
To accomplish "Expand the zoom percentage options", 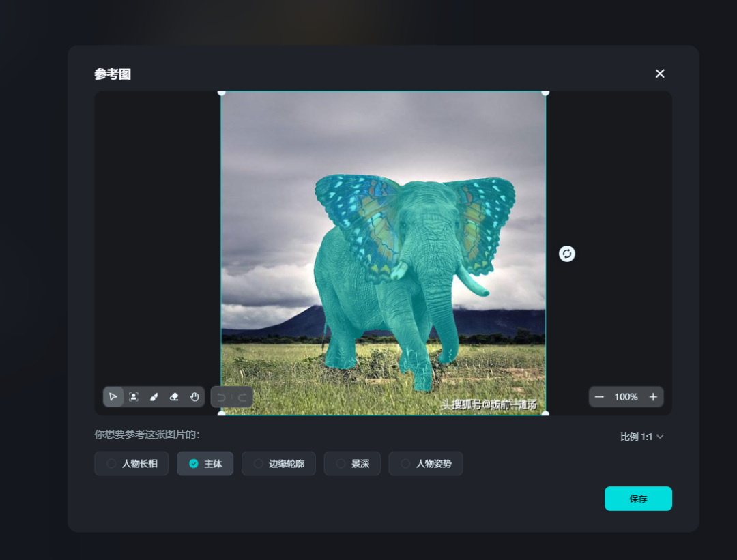I will click(626, 396).
